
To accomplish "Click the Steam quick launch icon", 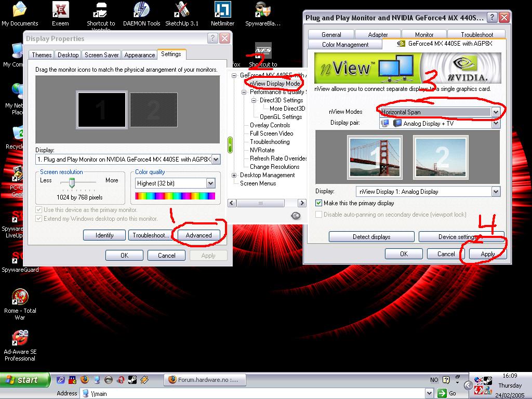I will point(132,380).
